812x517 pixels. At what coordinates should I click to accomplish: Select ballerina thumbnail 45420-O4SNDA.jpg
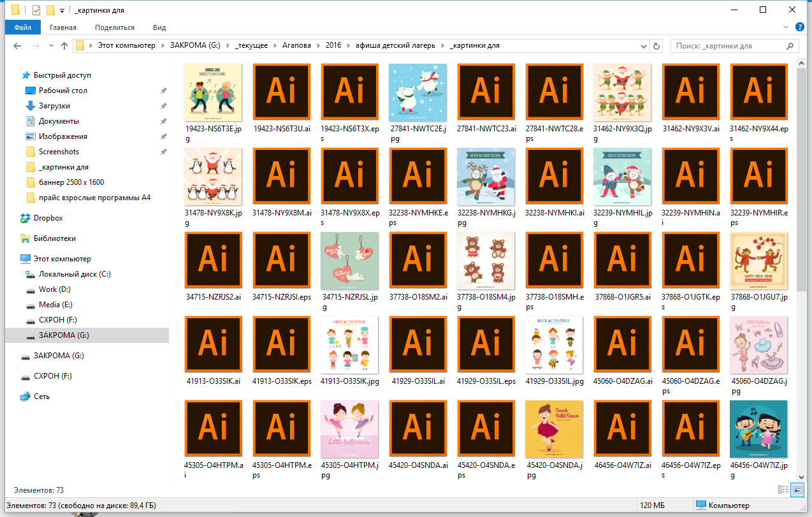point(554,430)
